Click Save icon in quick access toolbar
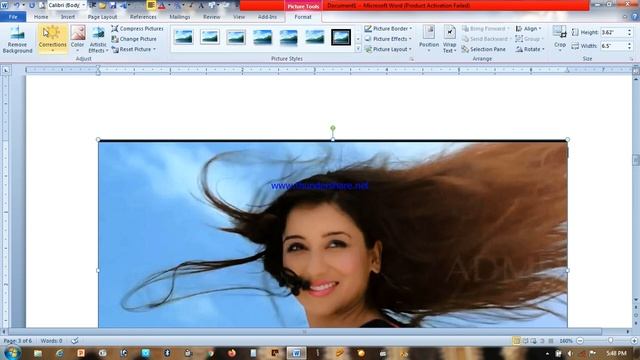The width and height of the screenshot is (640, 360). click(x=113, y=5)
